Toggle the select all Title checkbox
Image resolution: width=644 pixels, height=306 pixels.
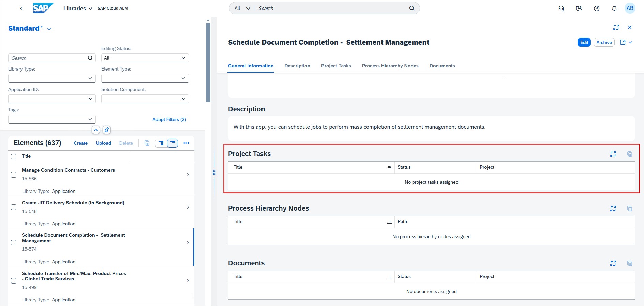(14, 157)
